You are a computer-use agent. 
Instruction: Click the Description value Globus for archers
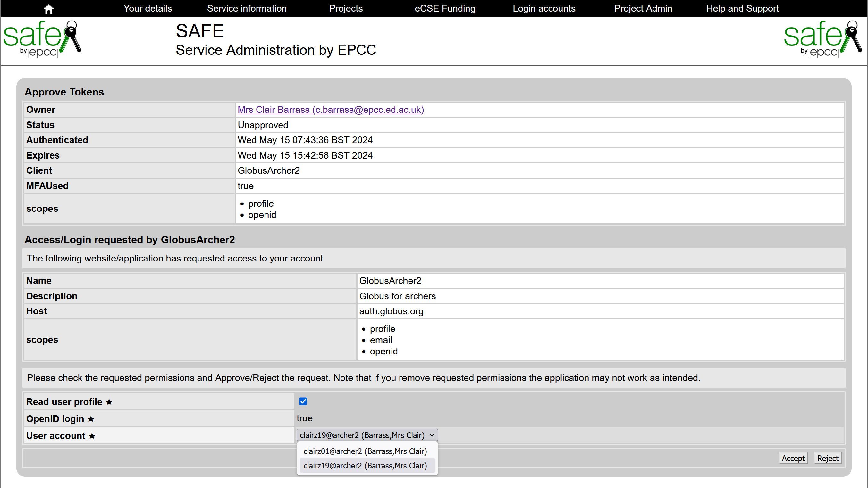397,296
